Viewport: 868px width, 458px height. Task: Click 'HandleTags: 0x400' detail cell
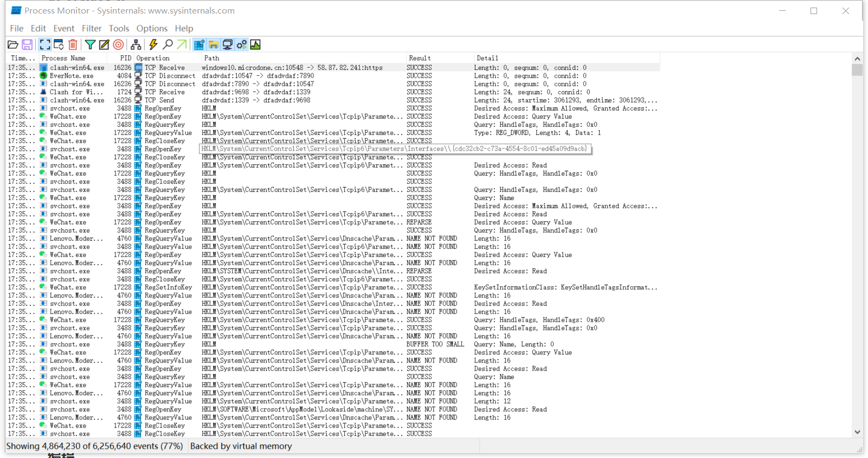click(x=539, y=320)
